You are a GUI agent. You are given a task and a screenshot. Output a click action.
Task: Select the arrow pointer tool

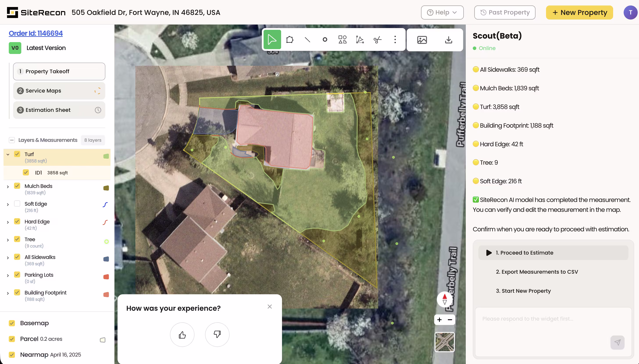(x=272, y=39)
